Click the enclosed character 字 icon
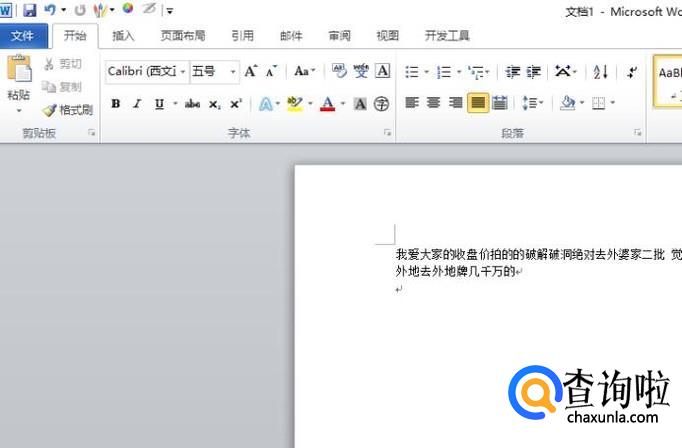The image size is (682, 448). [381, 104]
